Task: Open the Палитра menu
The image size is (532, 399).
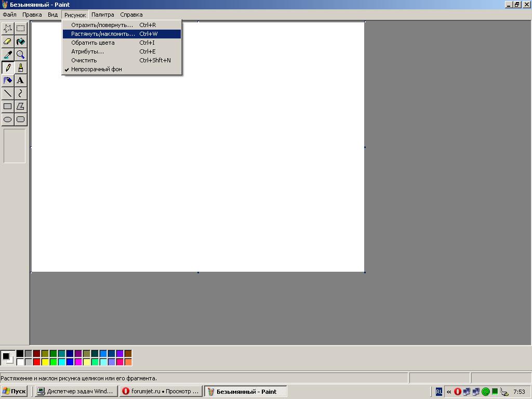Action: click(x=102, y=15)
